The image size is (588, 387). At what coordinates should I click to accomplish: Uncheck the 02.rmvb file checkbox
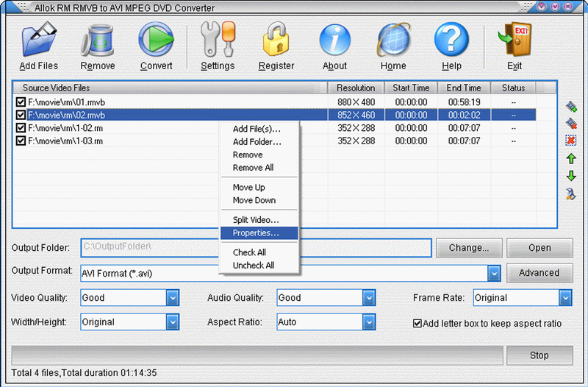[21, 115]
